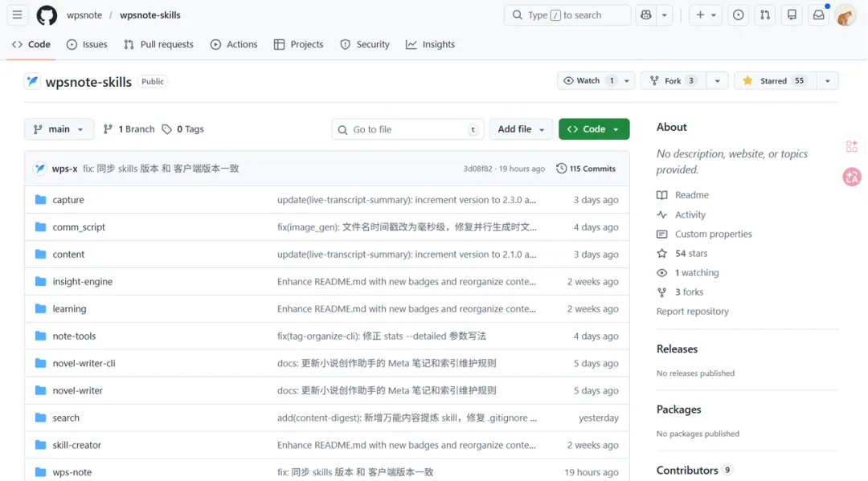Screen dimensions: 868x481
Task: Open the user profile avatar menu
Action: pyautogui.click(x=845, y=15)
